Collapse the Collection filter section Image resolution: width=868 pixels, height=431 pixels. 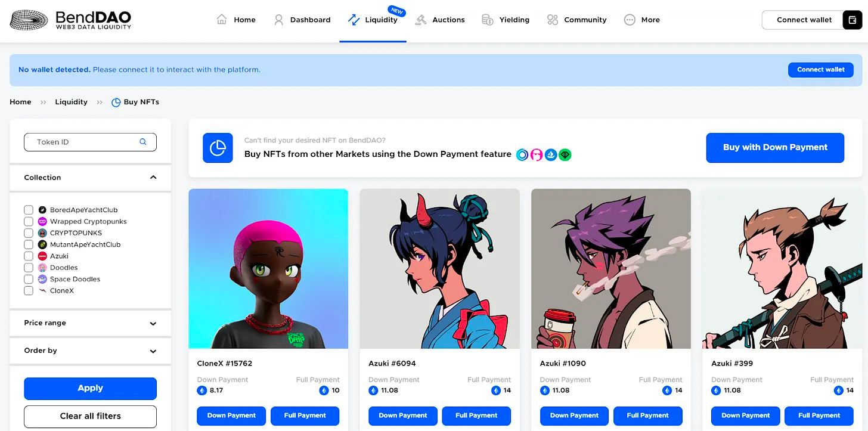(91, 178)
